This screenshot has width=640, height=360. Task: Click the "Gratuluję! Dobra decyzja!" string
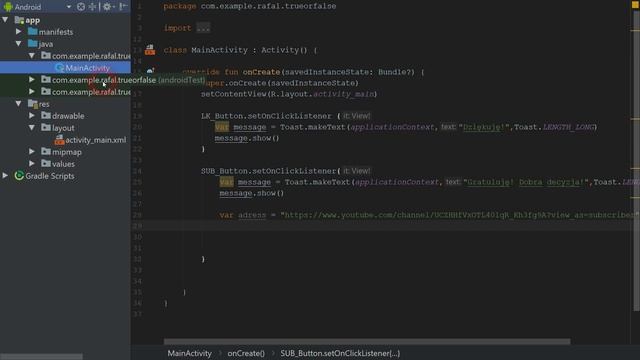(527, 182)
